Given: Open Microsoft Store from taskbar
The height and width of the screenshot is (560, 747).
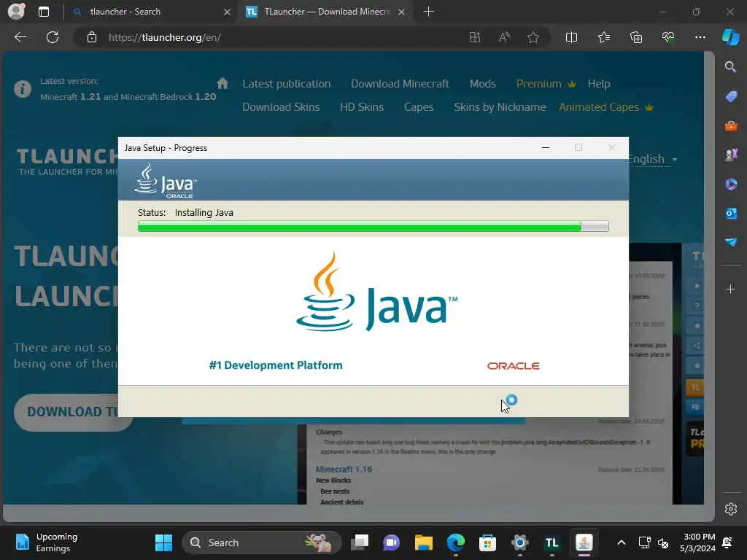Looking at the screenshot, I should click(487, 542).
